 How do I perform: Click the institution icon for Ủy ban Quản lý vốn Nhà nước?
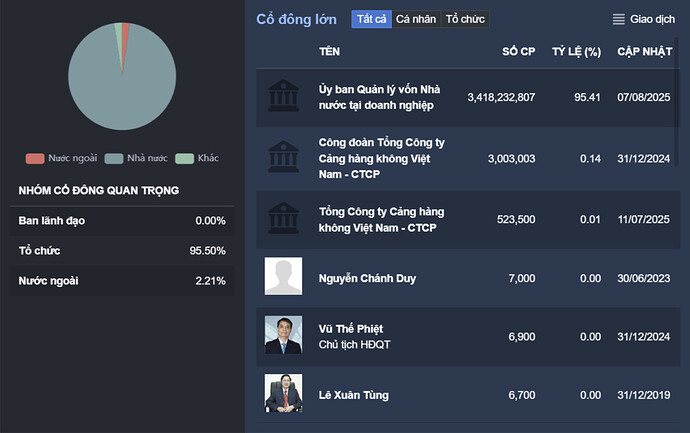tap(283, 95)
